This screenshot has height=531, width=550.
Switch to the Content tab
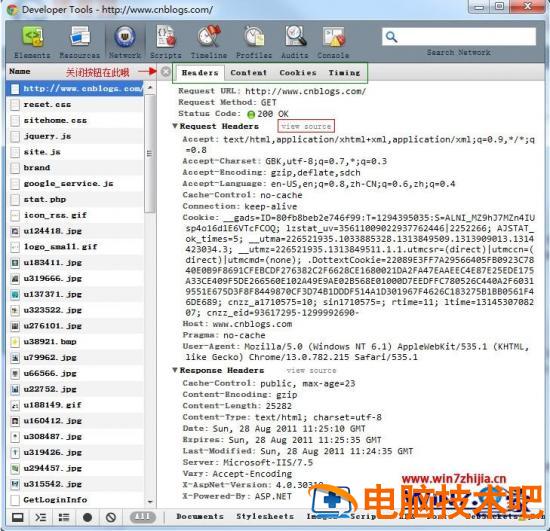click(x=249, y=73)
